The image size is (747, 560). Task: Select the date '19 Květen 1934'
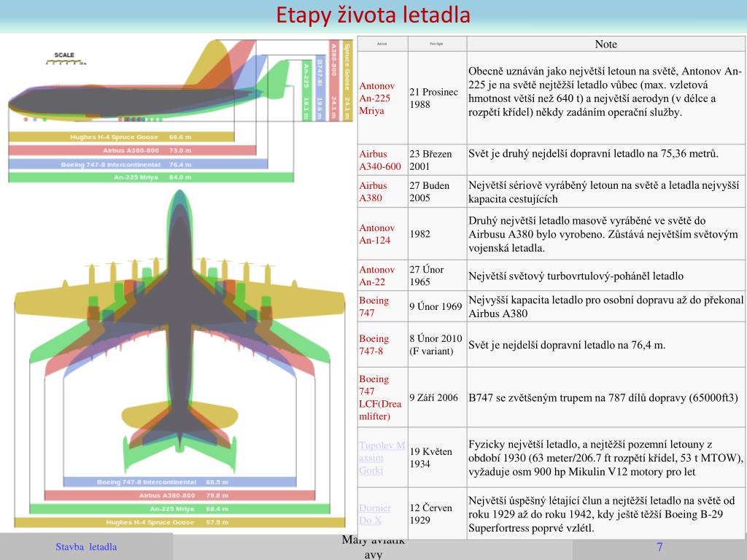430,458
